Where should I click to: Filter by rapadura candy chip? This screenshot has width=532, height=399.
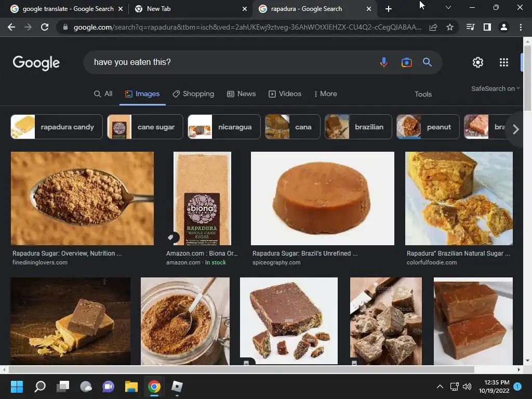point(57,127)
